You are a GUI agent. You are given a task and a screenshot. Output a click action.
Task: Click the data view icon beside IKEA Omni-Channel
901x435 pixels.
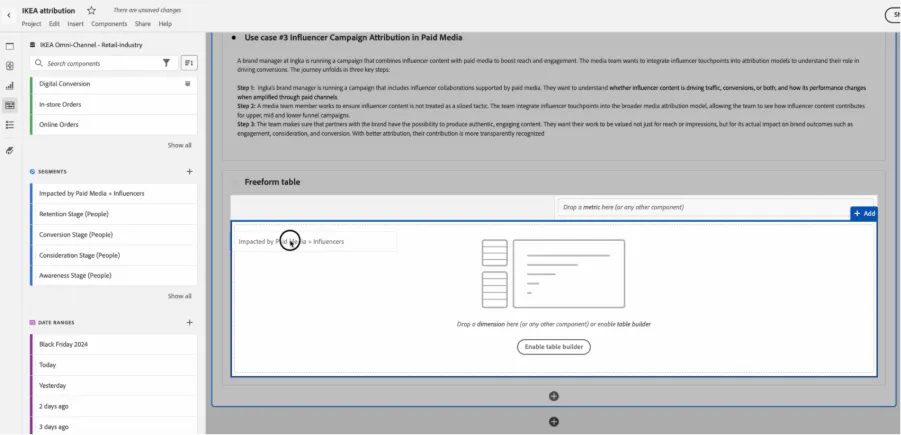tap(33, 45)
